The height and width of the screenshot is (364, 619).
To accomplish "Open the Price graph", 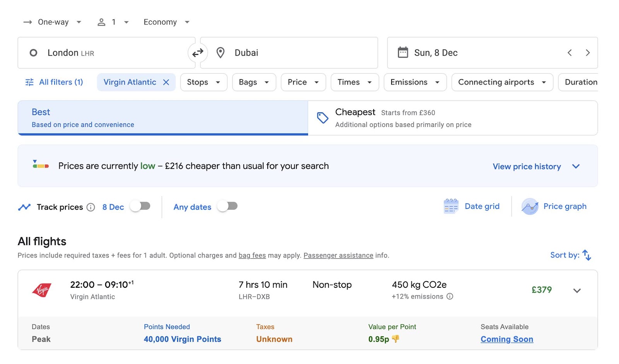I will [554, 206].
